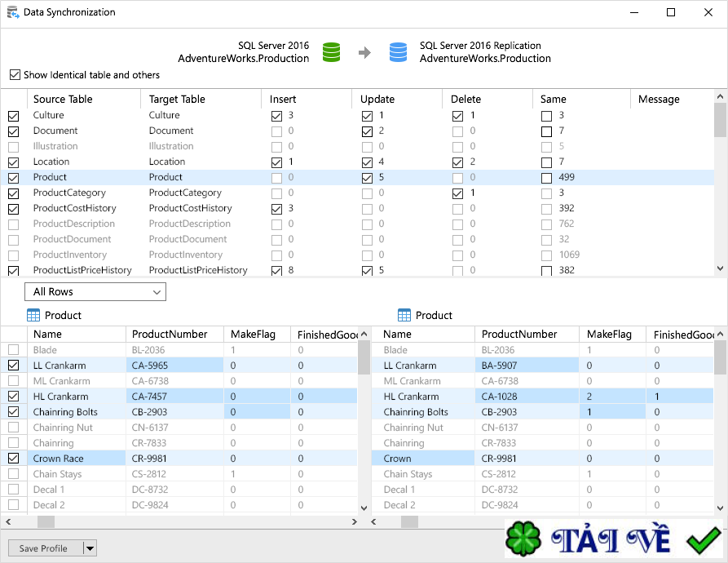Screen dimensions: 728x563
Task: Click the CA-5965 cell in left grid
Action: [x=174, y=366]
